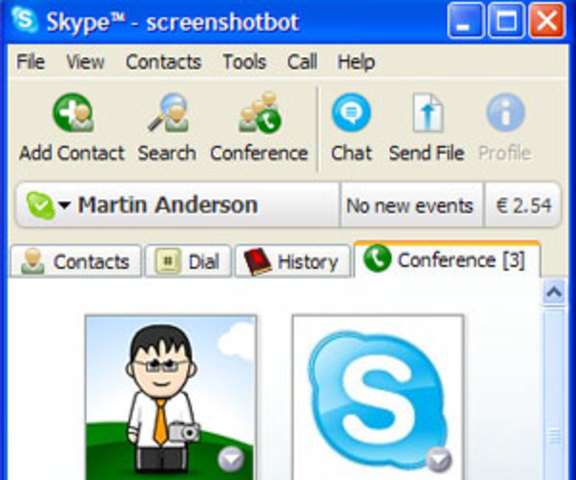Select the cartoon photographer avatar
Image resolution: width=576 pixels, height=480 pixels.
point(171,397)
